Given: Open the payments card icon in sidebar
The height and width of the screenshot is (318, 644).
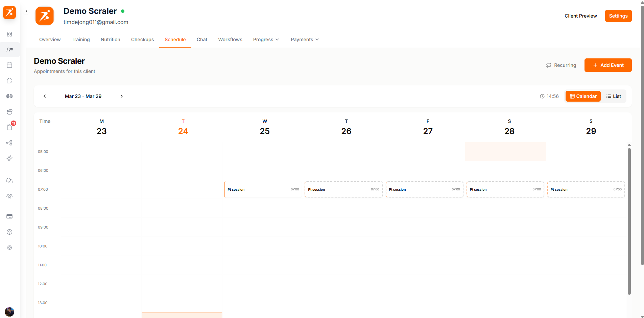Looking at the screenshot, I should pos(9,216).
